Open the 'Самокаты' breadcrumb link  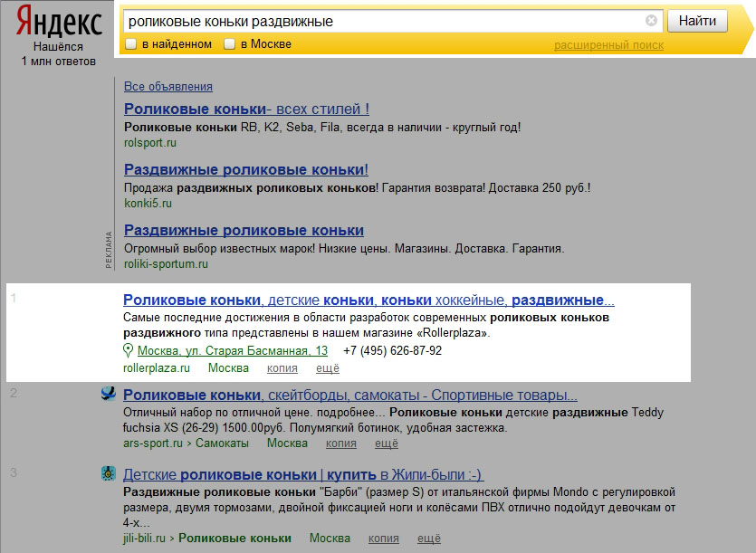[x=222, y=443]
